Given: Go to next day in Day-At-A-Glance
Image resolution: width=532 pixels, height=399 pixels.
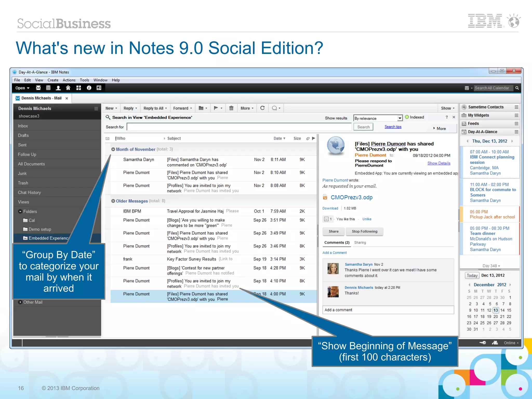Looking at the screenshot, I should click(512, 141).
